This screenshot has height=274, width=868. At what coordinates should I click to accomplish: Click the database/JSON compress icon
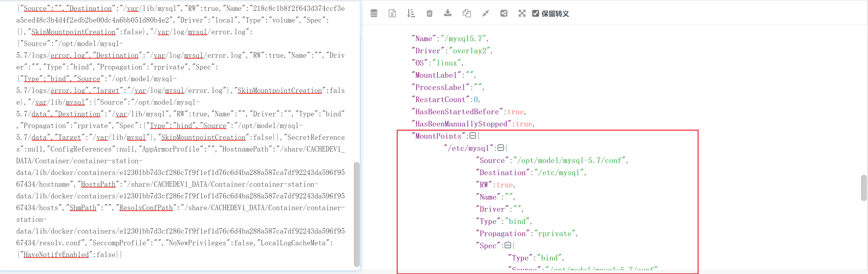click(374, 14)
